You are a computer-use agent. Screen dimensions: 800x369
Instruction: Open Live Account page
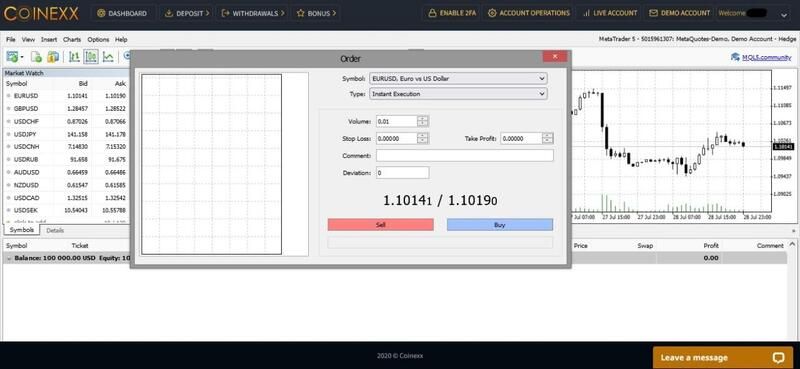click(610, 13)
